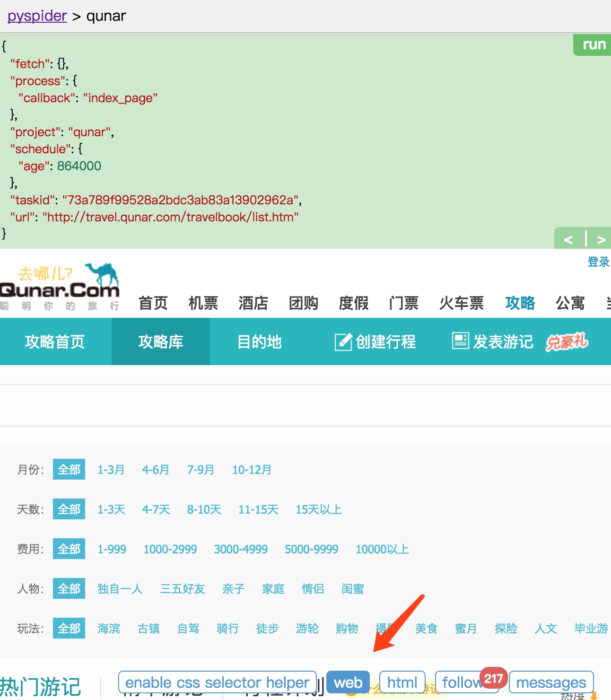
Task: Switch to the web preview tab
Action: point(348,682)
